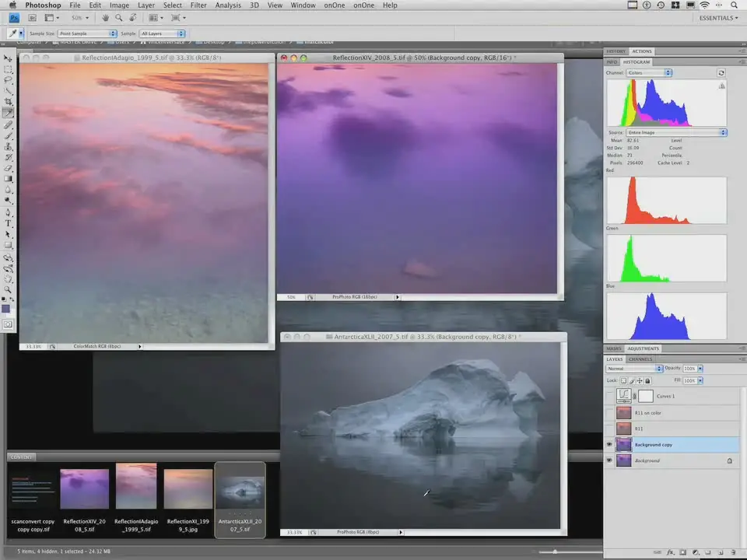Screen dimensions: 747x560
Task: Toggle lock transparent pixels
Action: click(x=623, y=380)
